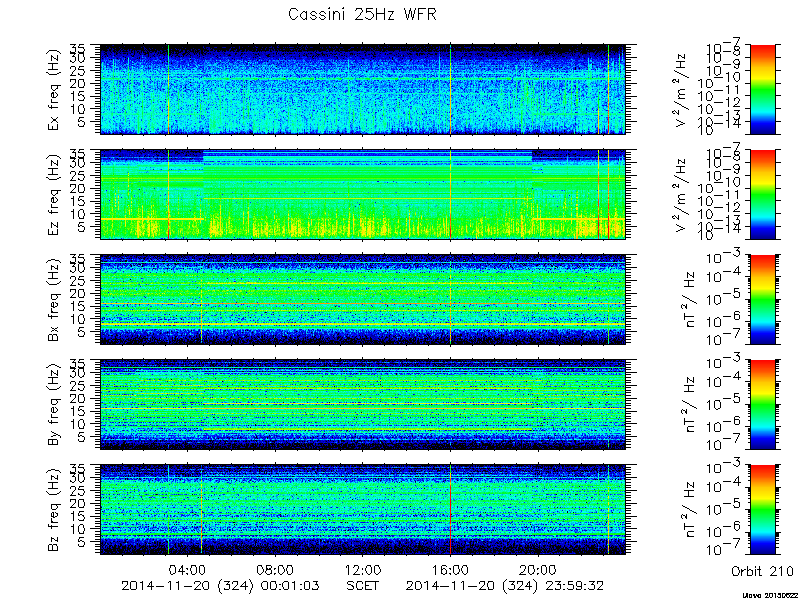Viewport: 800px width, 600px height.
Task: Click the Bx spectrogram panel
Action: click(x=363, y=299)
